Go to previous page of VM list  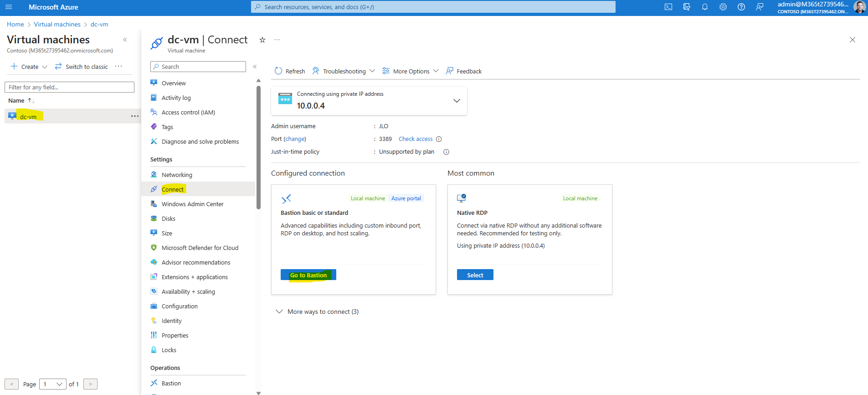tap(11, 384)
